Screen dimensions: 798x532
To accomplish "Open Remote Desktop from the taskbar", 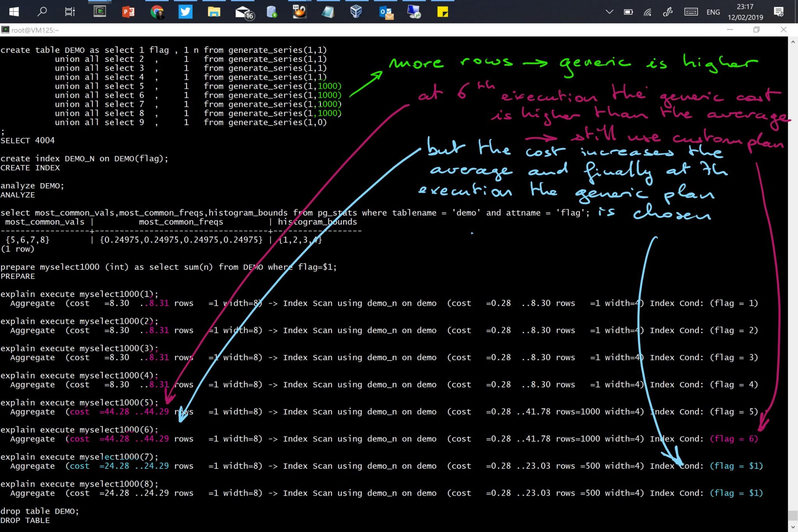I will [x=413, y=12].
